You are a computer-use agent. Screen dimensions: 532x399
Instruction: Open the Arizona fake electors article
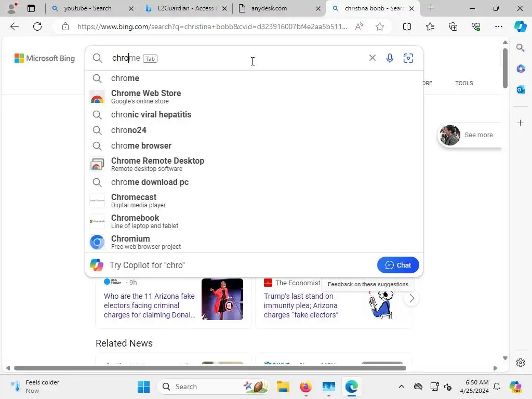[x=149, y=305]
